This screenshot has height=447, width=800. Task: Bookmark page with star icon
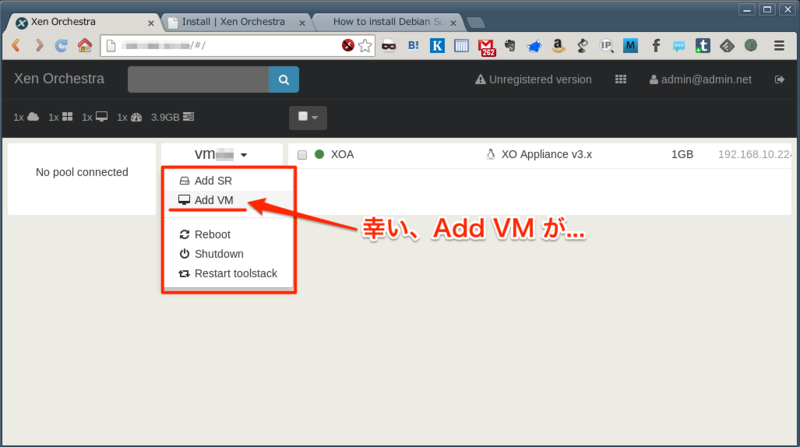[x=365, y=46]
